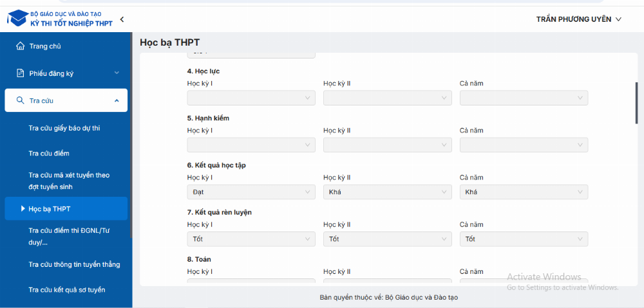
Task: Collapse the Tra cứu menu chevron
Action: (117, 100)
